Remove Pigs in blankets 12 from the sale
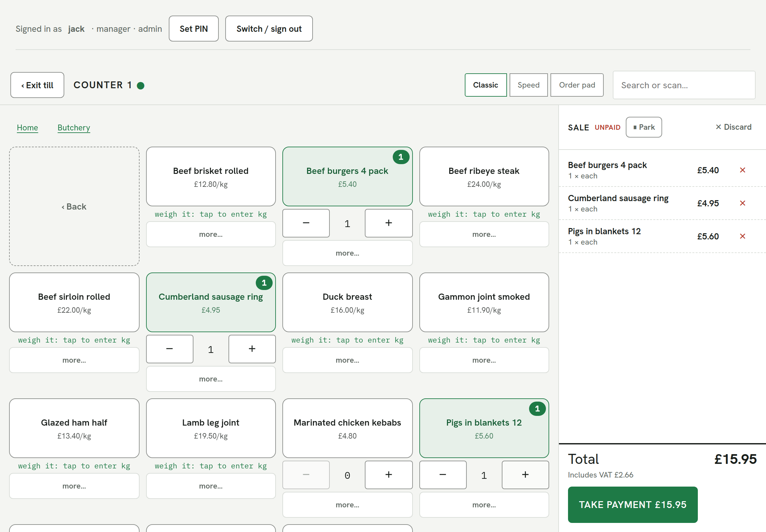The height and width of the screenshot is (532, 766). pos(742,236)
